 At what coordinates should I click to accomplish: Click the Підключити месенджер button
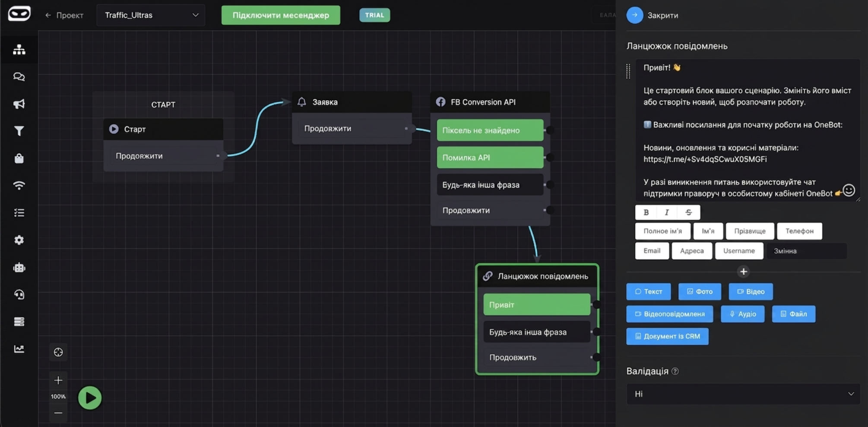tap(281, 15)
